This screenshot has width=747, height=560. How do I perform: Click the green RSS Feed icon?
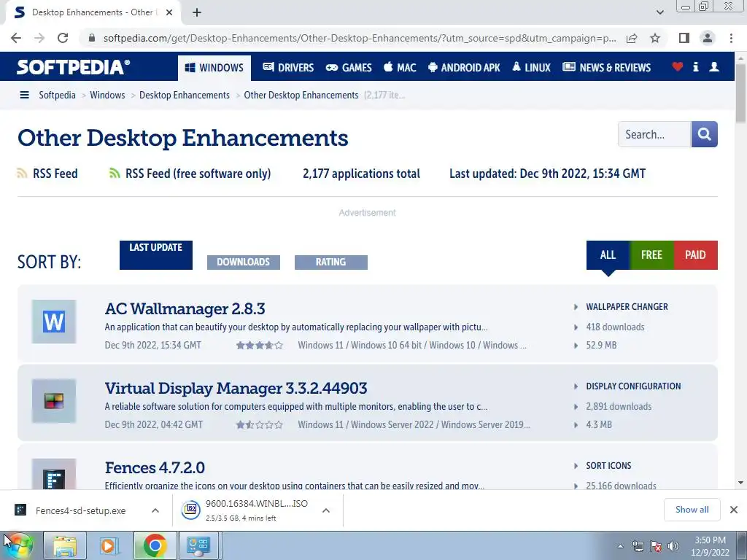point(115,174)
